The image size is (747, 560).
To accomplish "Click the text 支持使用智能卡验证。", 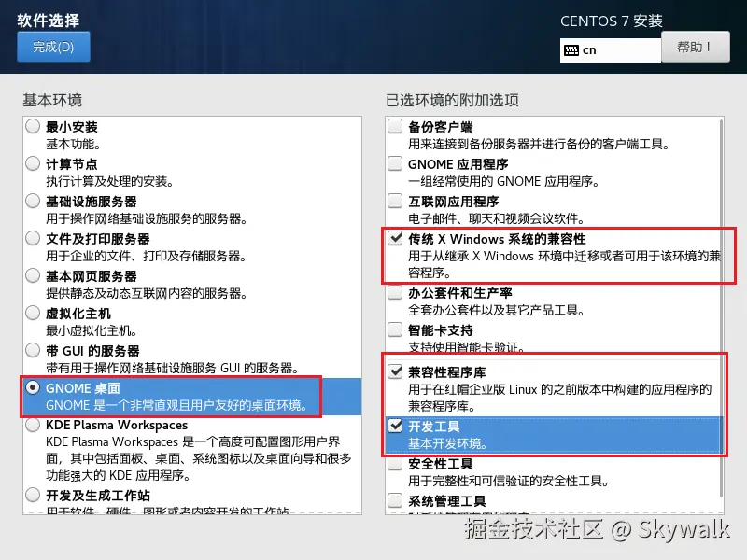I will 466,347.
